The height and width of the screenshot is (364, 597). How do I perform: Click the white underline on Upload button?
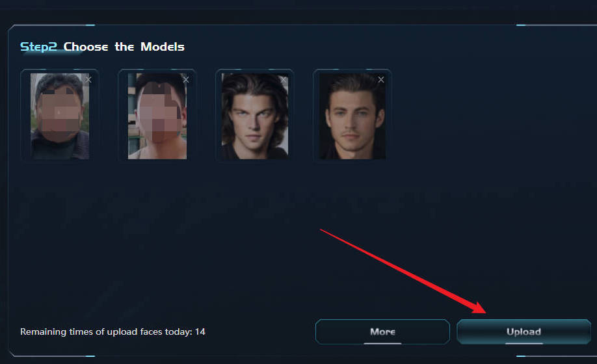coord(524,343)
